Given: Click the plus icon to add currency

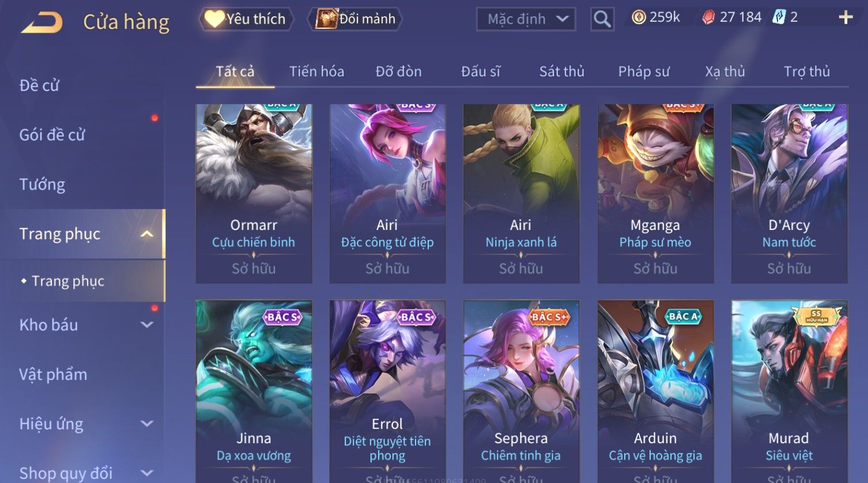Looking at the screenshot, I should (x=846, y=18).
